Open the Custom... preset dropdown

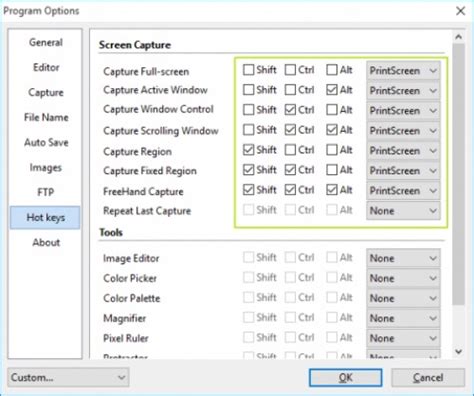click(x=68, y=377)
